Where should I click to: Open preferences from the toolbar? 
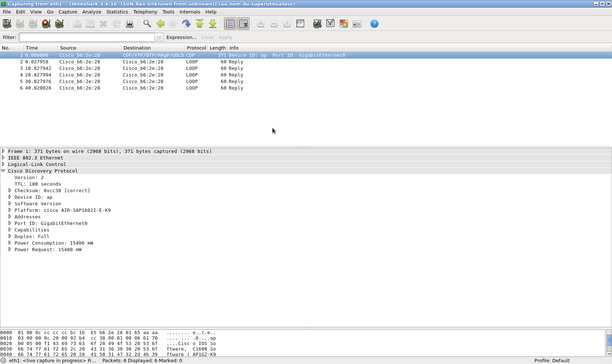click(x=357, y=24)
